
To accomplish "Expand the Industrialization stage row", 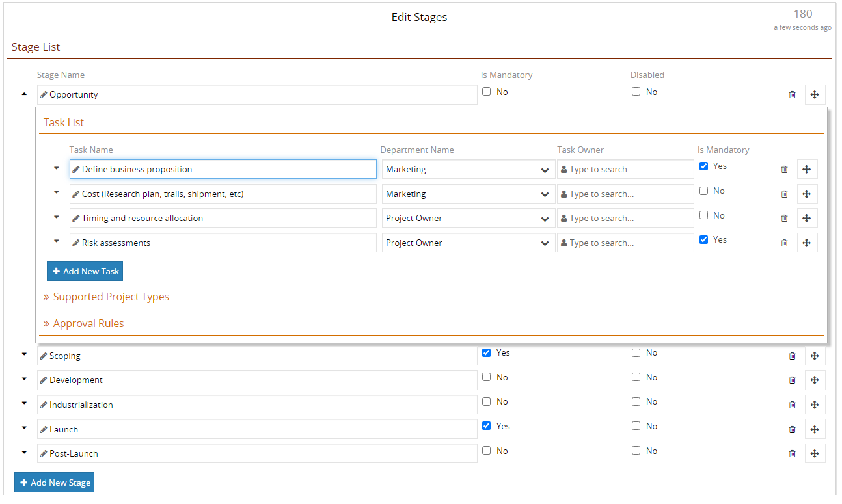I will [x=24, y=403].
